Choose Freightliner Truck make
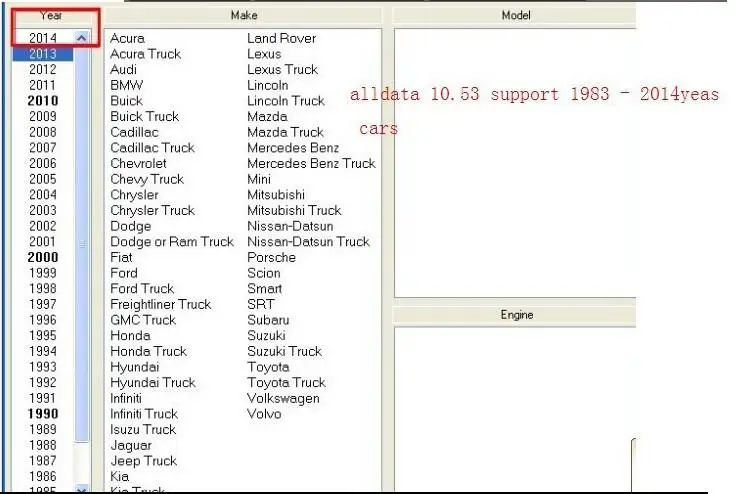744x494 pixels. (160, 304)
